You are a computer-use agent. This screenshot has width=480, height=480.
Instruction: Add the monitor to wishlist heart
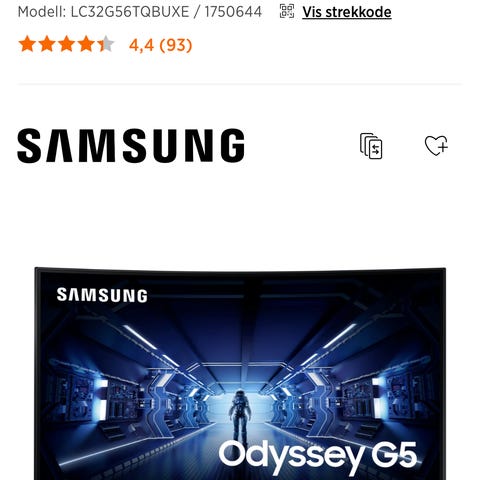[x=436, y=145]
